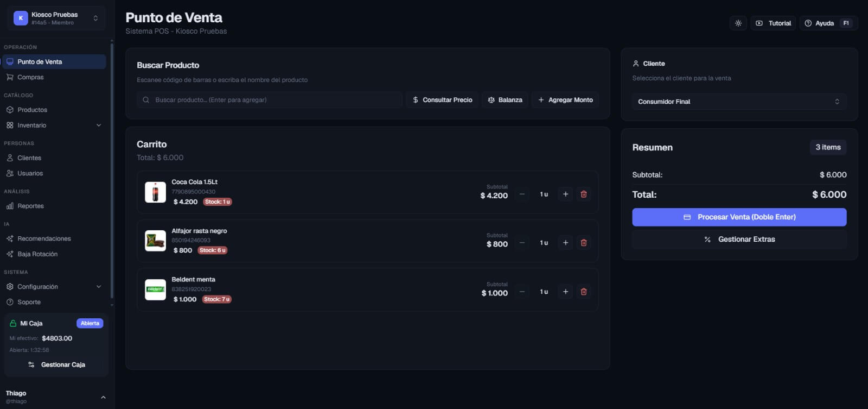
Task: Expand the Configuración submenu chevron
Action: pos(99,287)
